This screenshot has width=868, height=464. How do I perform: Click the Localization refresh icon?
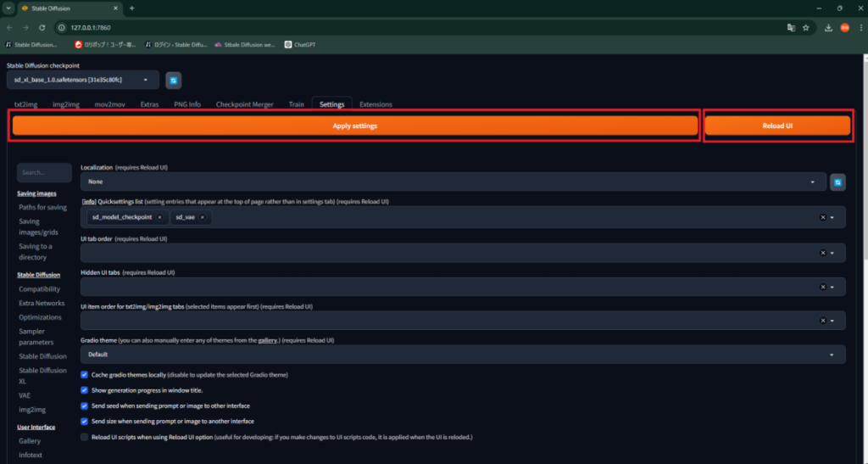pos(837,182)
